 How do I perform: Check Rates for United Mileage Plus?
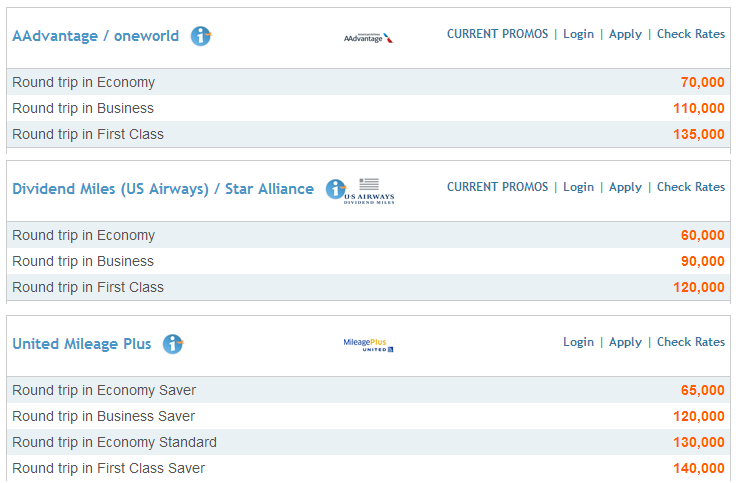[x=691, y=342]
